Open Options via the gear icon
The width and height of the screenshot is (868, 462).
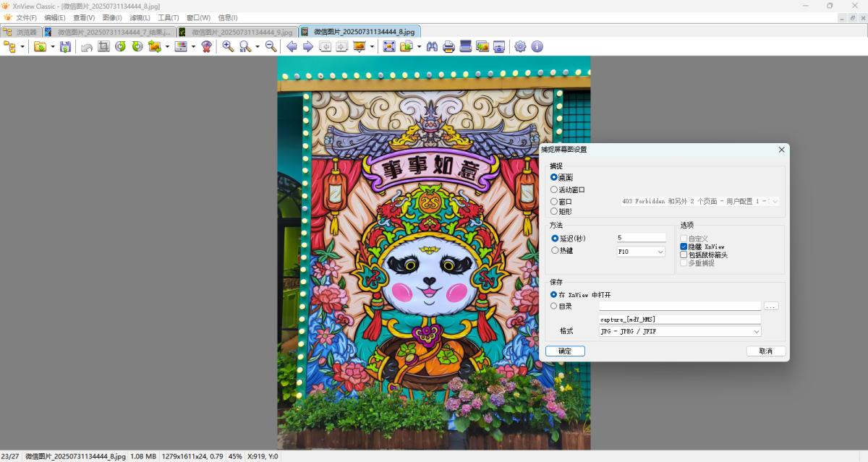tap(520, 47)
